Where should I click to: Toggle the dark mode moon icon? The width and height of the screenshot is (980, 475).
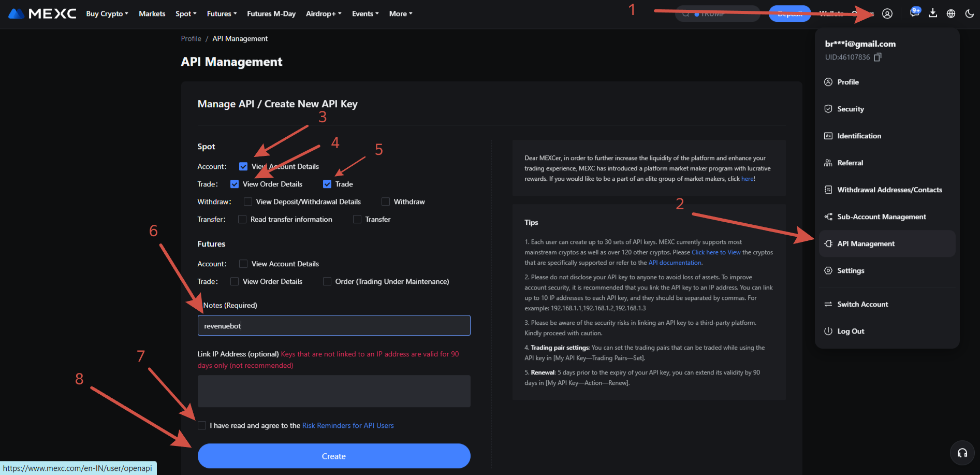(970, 13)
